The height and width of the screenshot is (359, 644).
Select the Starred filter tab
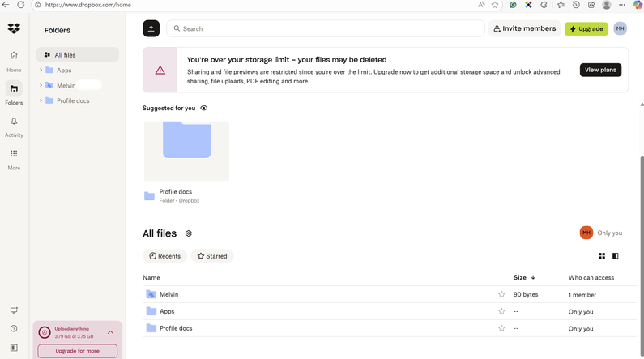[x=212, y=256]
